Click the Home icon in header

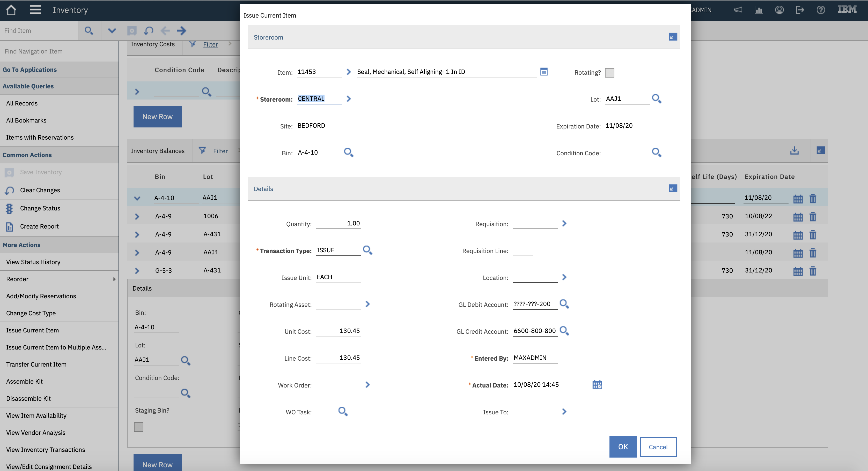pos(11,10)
